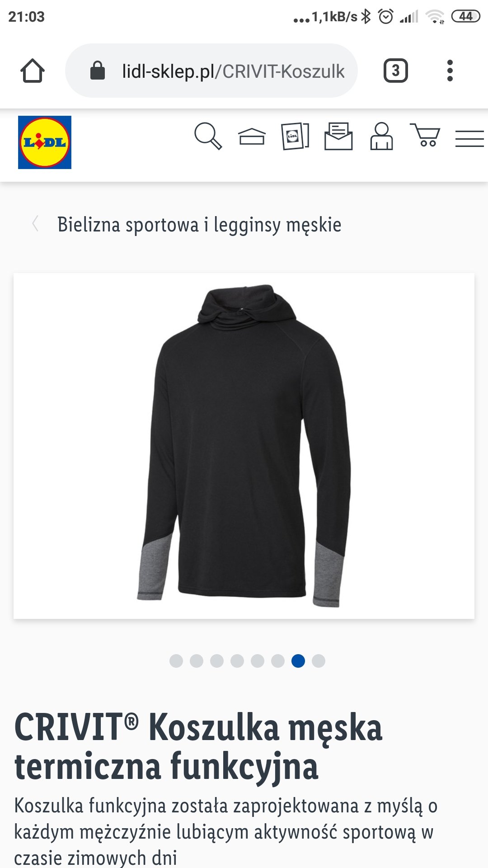Open the newsletter envelope icon
This screenshot has height=868, width=488.
[338, 136]
